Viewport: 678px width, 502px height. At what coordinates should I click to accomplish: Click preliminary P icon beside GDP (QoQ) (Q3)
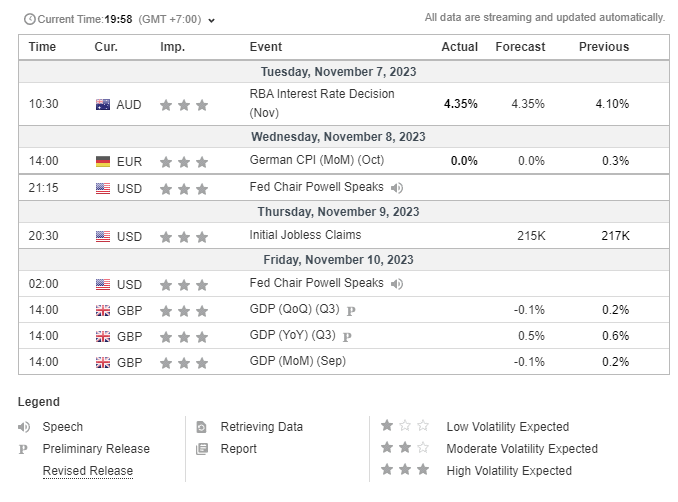pos(351,311)
